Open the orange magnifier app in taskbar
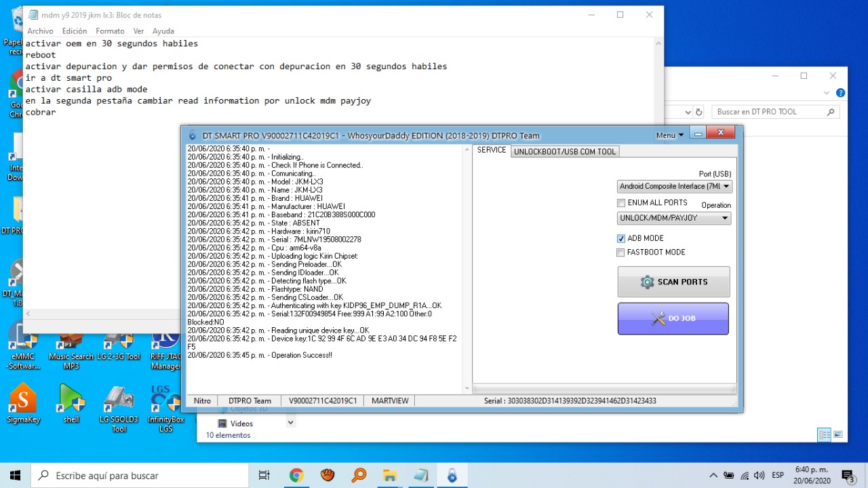The height and width of the screenshot is (488, 868). coord(359,475)
